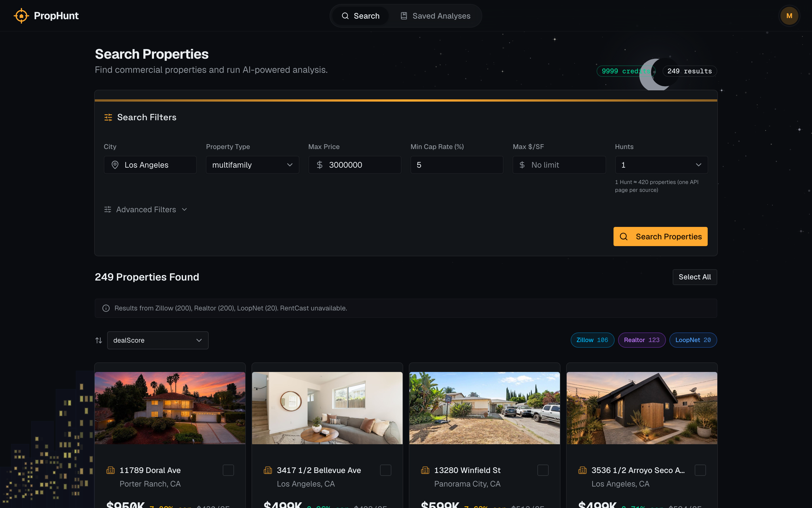The image size is (812, 508).
Task: Click building icon beside 3536 1/2 Arroyo Seco
Action: pyautogui.click(x=582, y=470)
